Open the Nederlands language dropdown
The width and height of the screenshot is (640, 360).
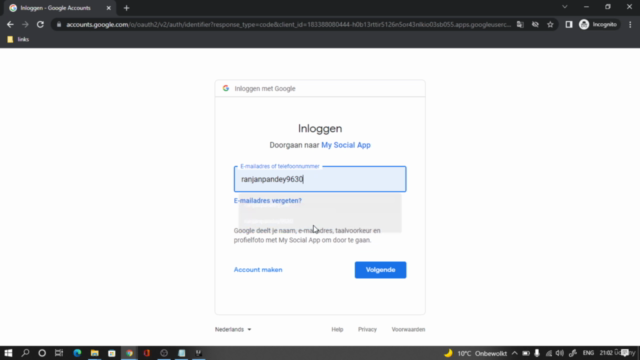coord(233,329)
